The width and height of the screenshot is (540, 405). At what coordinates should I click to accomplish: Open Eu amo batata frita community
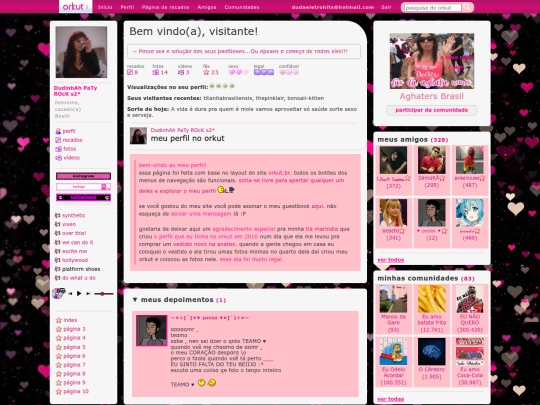(x=432, y=299)
